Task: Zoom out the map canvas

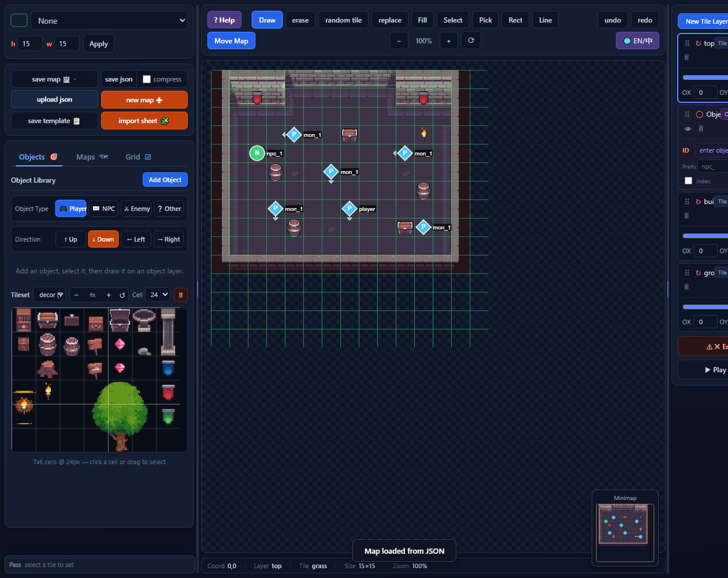Action: (x=399, y=41)
